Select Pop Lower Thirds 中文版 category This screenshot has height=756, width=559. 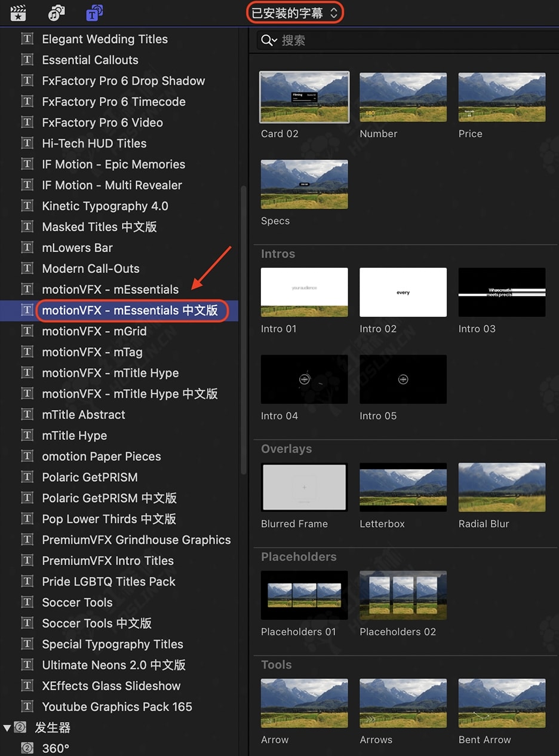click(x=109, y=519)
